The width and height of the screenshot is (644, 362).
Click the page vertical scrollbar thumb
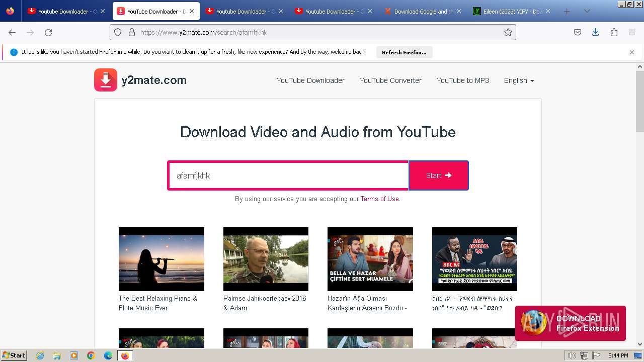point(640,102)
